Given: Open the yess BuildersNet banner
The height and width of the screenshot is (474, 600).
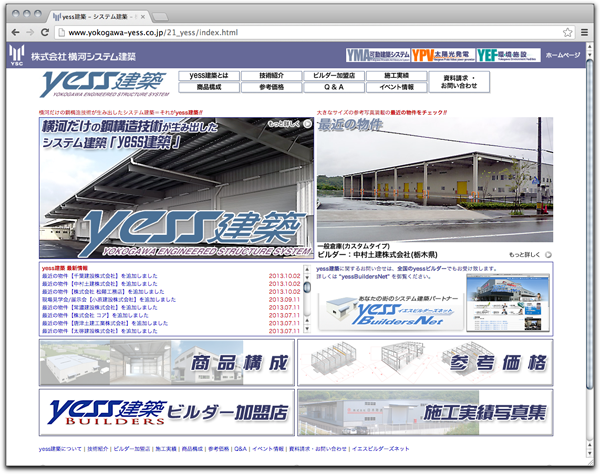Looking at the screenshot, I should [x=391, y=313].
